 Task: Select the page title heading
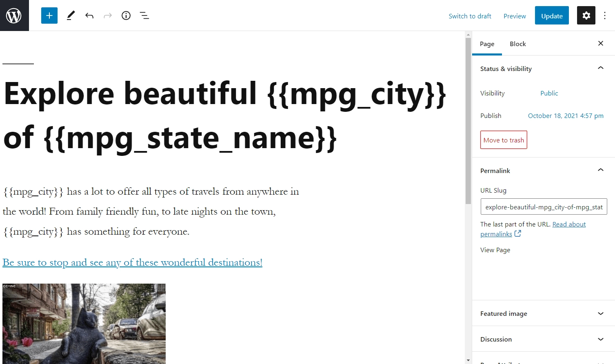pyautogui.click(x=224, y=116)
